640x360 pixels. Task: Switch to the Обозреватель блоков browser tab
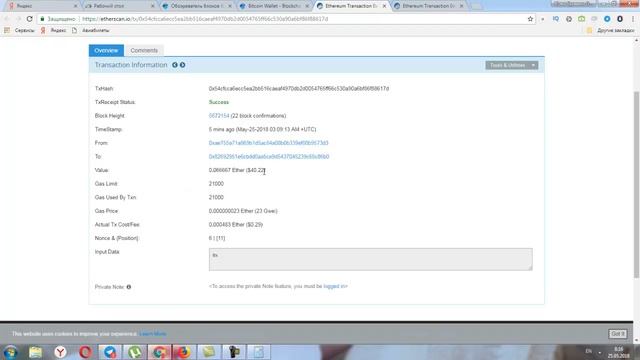pyautogui.click(x=196, y=6)
